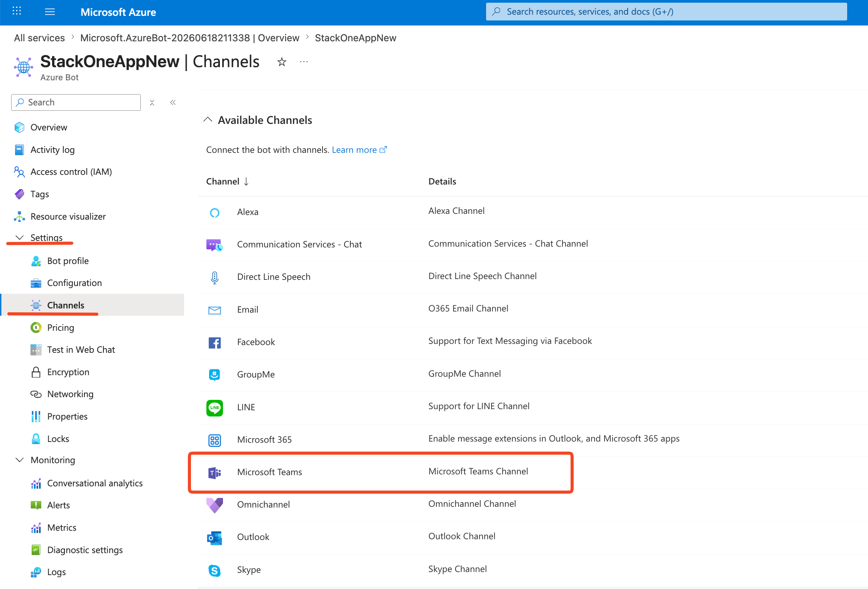Viewport: 868px width, 589px height.
Task: Open the more options ellipsis next to title
Action: tap(304, 61)
